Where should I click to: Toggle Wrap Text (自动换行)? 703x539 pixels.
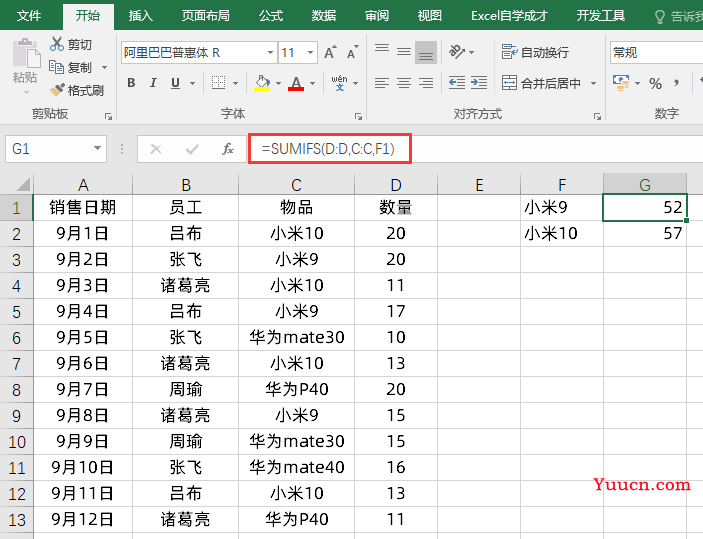pyautogui.click(x=535, y=52)
